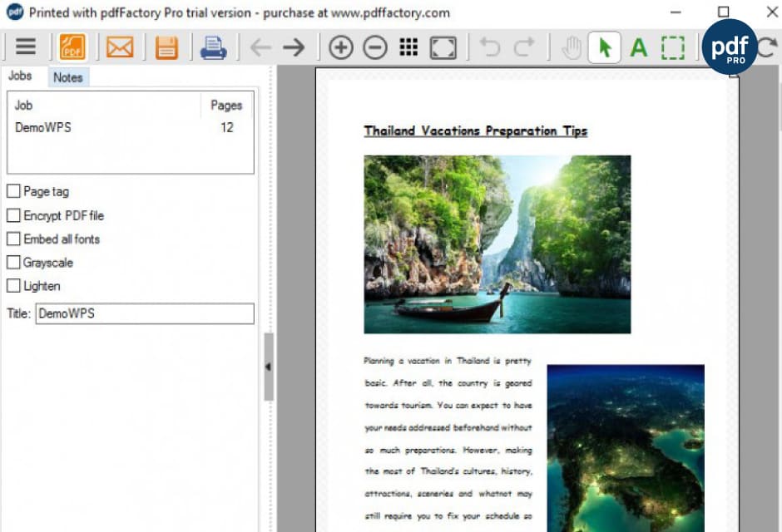Zoom in using the plus magnifier icon
The width and height of the screenshot is (782, 532).
click(340, 47)
